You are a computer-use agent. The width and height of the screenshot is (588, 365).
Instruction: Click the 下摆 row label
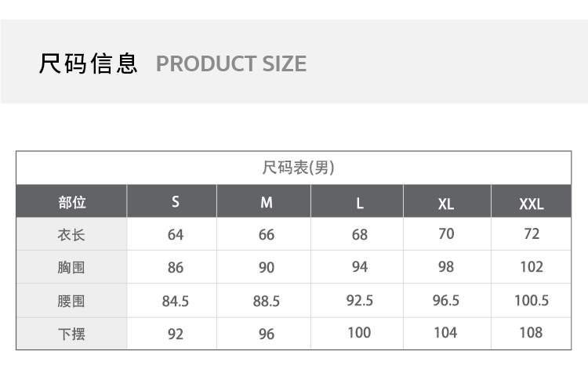pos(72,334)
